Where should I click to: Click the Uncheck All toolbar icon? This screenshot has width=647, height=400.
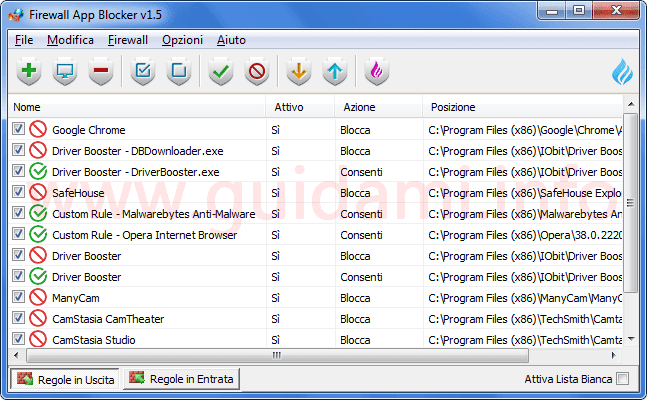[x=179, y=71]
